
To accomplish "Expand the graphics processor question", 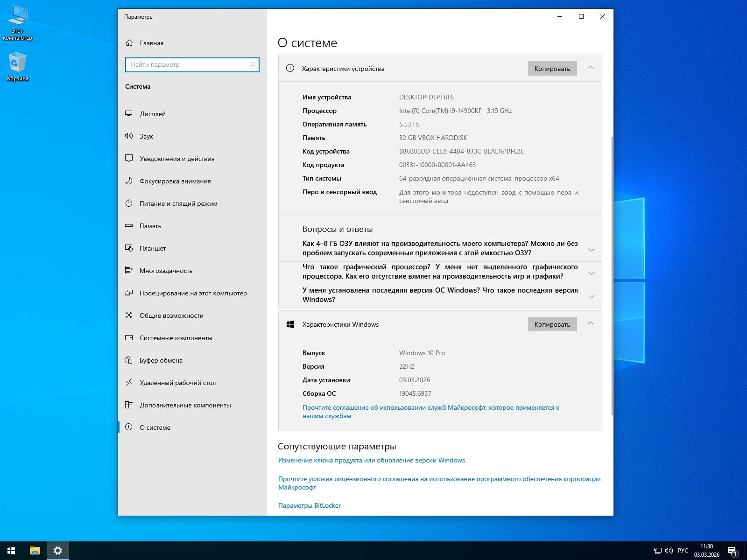I will click(x=591, y=273).
